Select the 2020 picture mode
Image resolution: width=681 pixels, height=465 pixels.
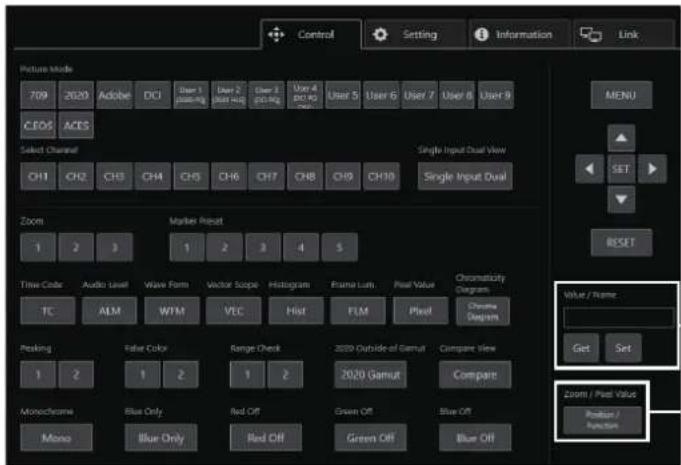pyautogui.click(x=76, y=95)
